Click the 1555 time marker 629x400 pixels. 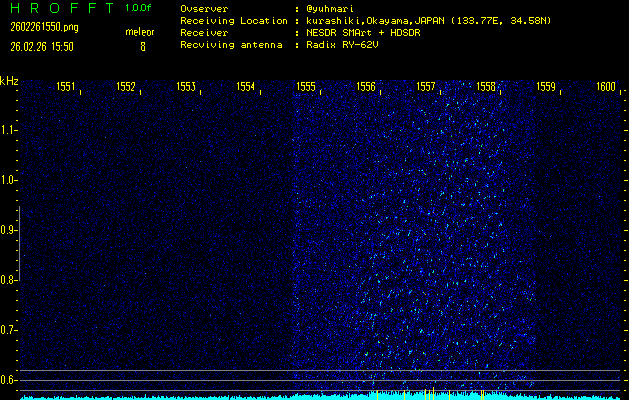pos(306,87)
